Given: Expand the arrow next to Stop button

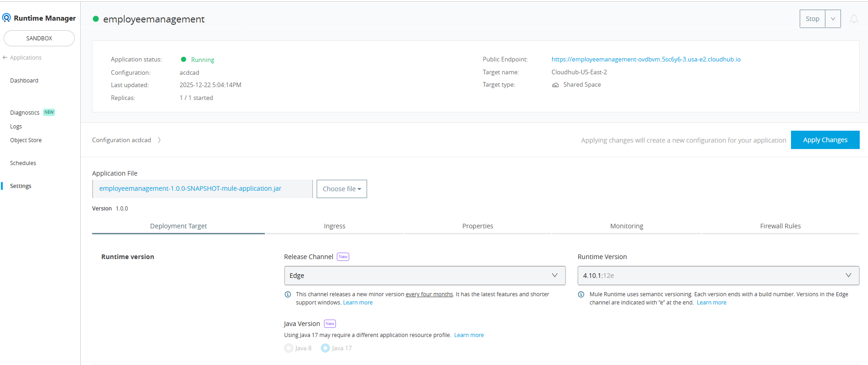Looking at the screenshot, I should point(833,19).
